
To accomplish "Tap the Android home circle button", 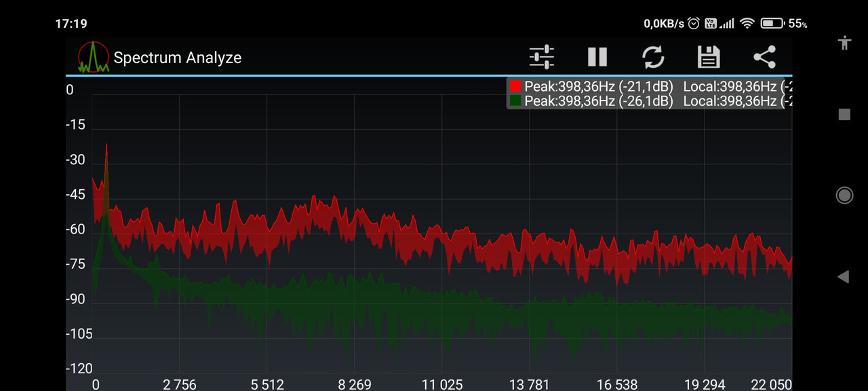I will click(844, 195).
